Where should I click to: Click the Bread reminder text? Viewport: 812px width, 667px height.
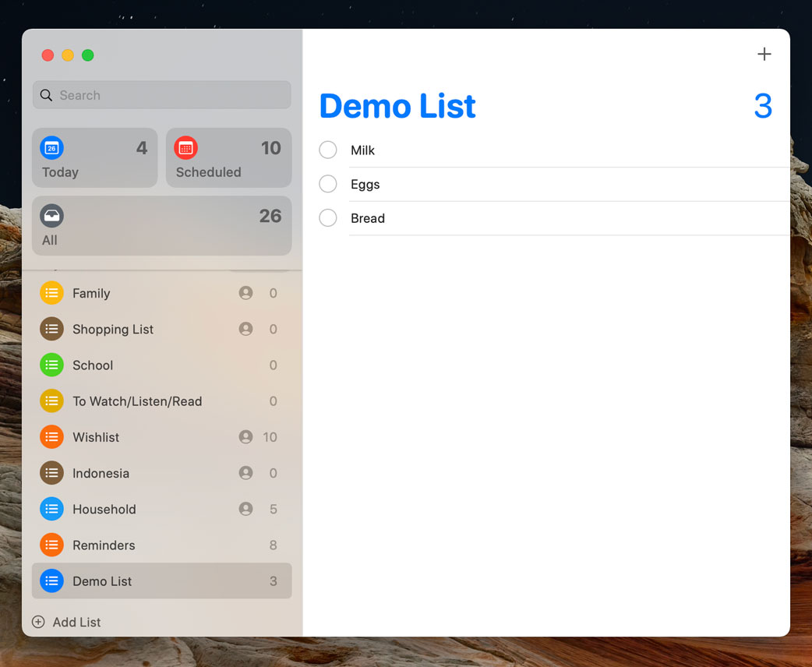[x=368, y=218]
